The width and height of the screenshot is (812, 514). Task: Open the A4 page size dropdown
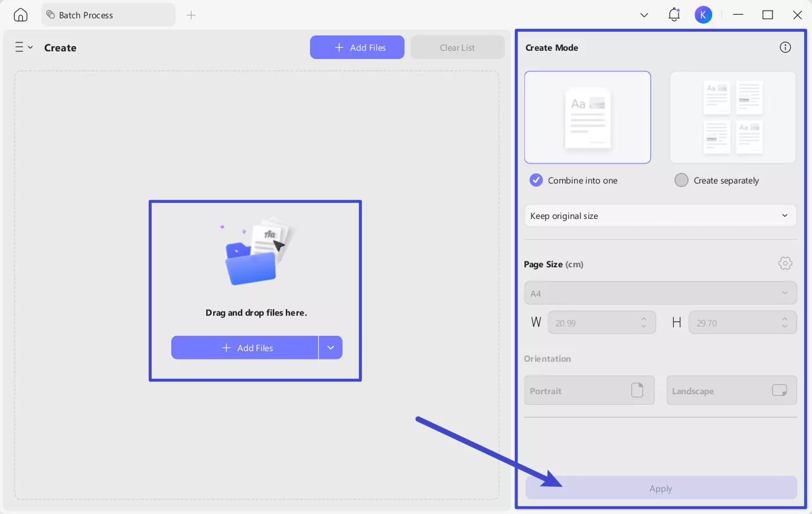pos(660,293)
